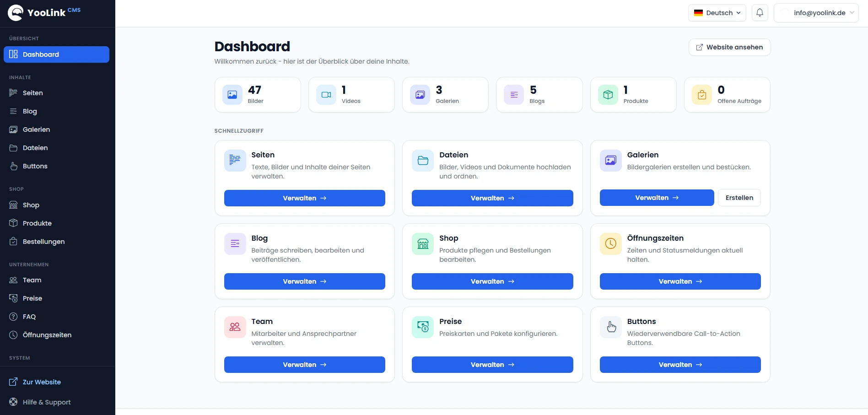The height and width of the screenshot is (415, 868).
Task: Click the Dateien card folder icon
Action: [423, 161]
